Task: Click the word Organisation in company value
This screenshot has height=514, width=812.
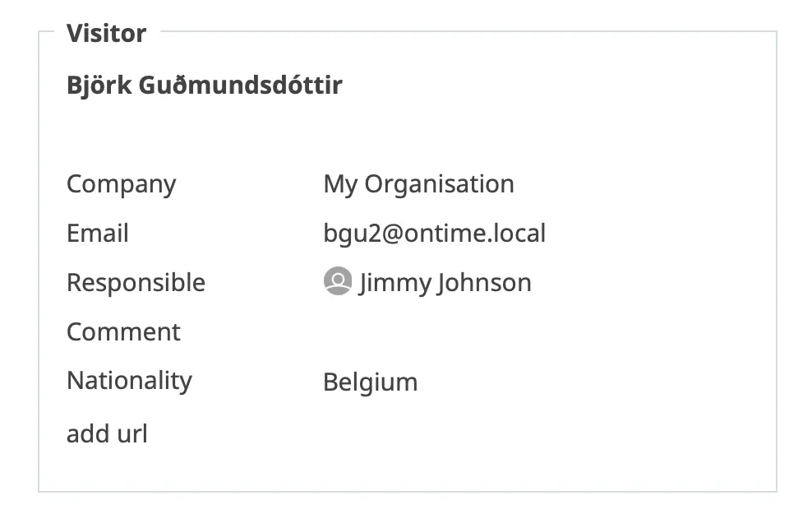Action: coord(440,184)
